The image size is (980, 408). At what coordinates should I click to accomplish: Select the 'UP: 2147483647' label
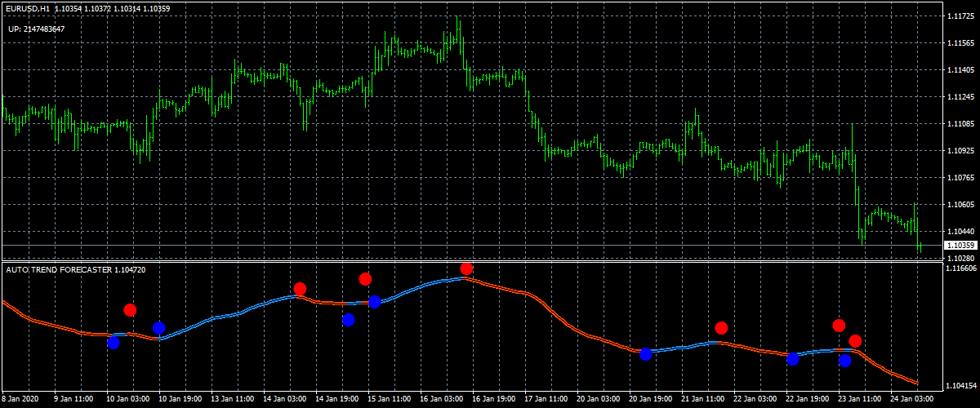37,29
